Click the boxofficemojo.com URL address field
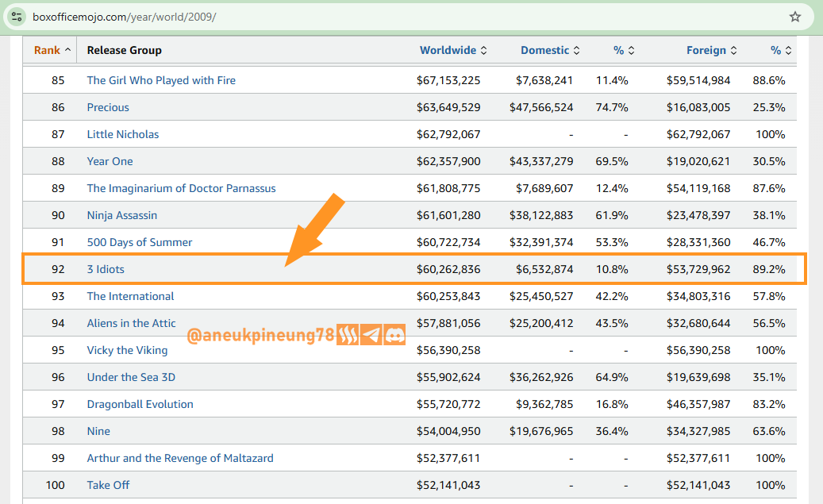The image size is (823, 504). pos(125,17)
